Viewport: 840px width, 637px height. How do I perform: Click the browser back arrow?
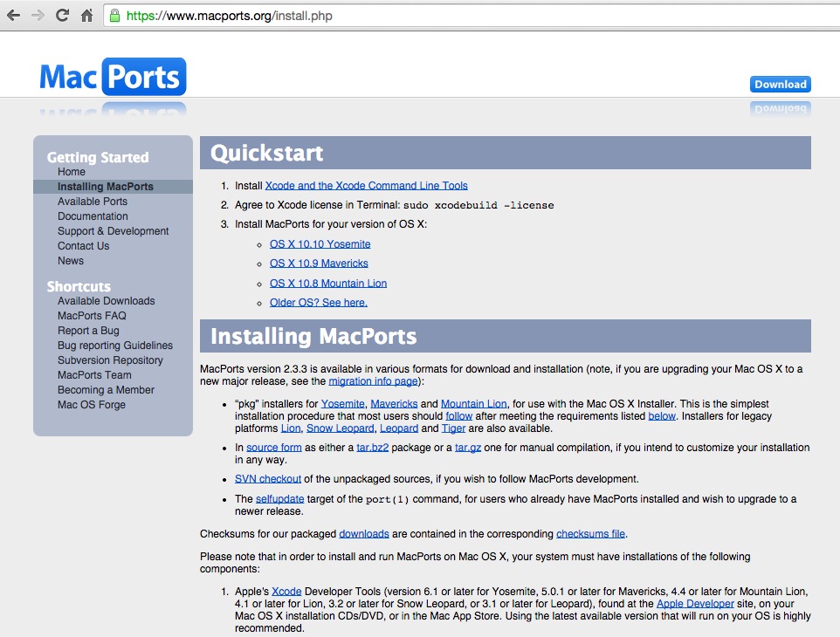pyautogui.click(x=13, y=16)
